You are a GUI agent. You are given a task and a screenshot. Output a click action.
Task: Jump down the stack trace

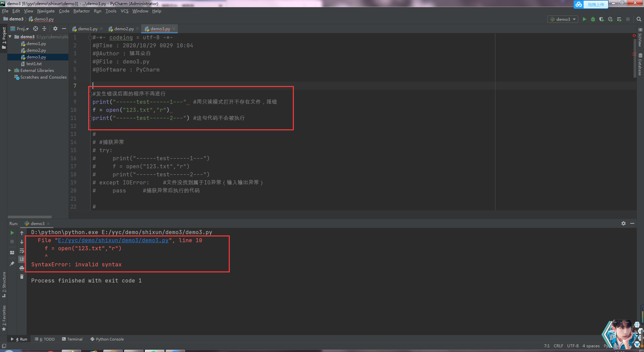tap(22, 241)
